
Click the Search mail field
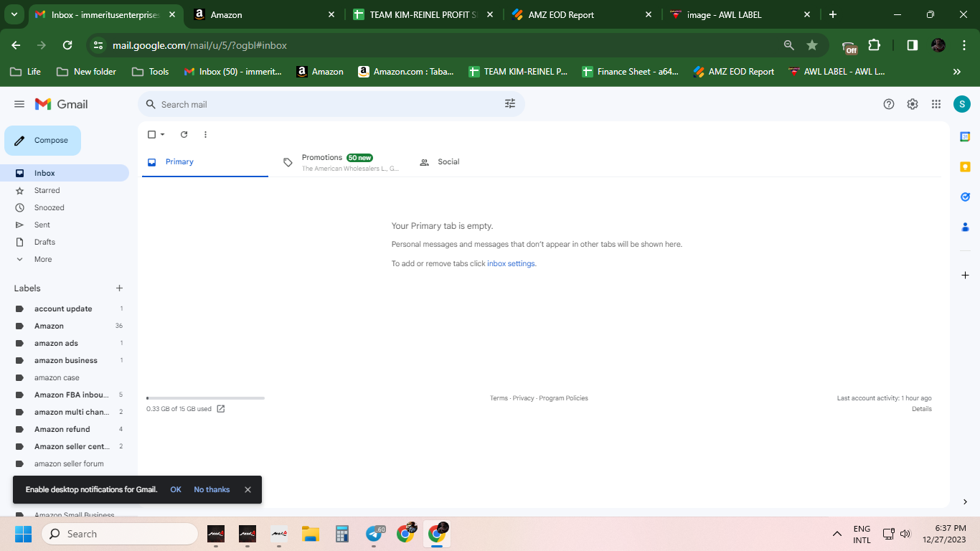tap(330, 104)
